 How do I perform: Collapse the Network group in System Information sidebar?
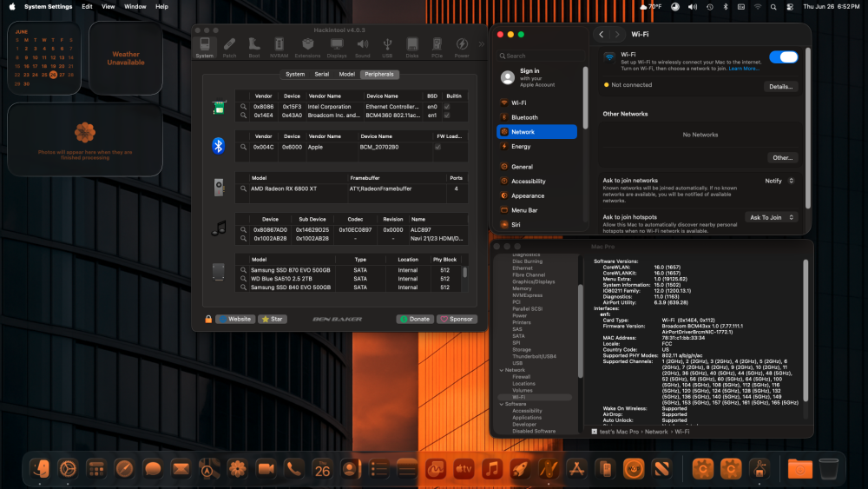tap(502, 370)
